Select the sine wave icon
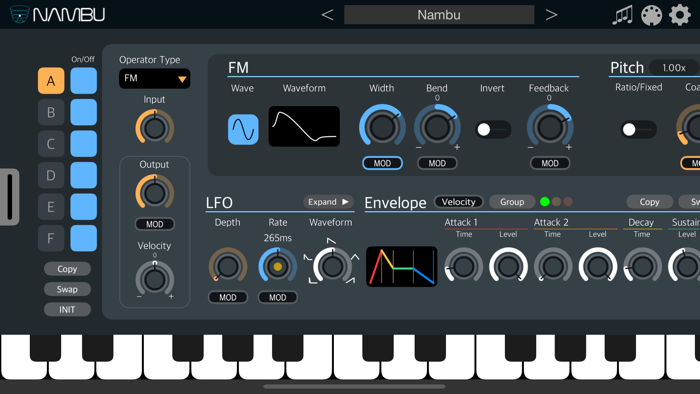Viewport: 700px width, 394px height. [x=243, y=129]
